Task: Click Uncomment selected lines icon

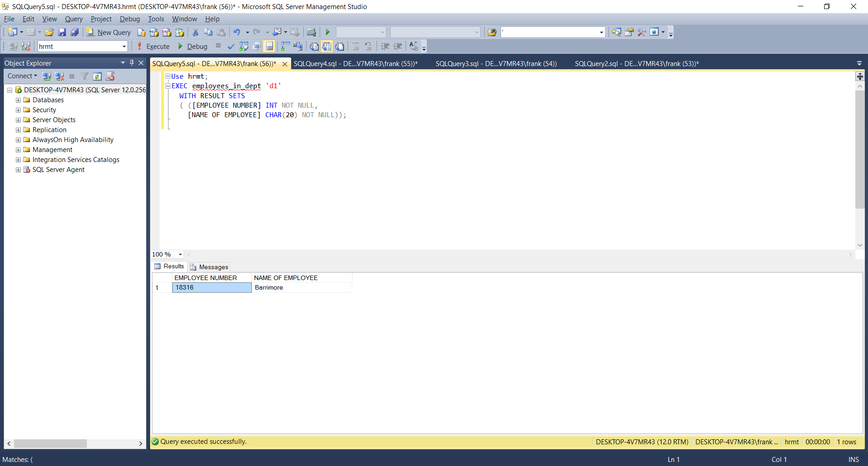Action: [368, 46]
